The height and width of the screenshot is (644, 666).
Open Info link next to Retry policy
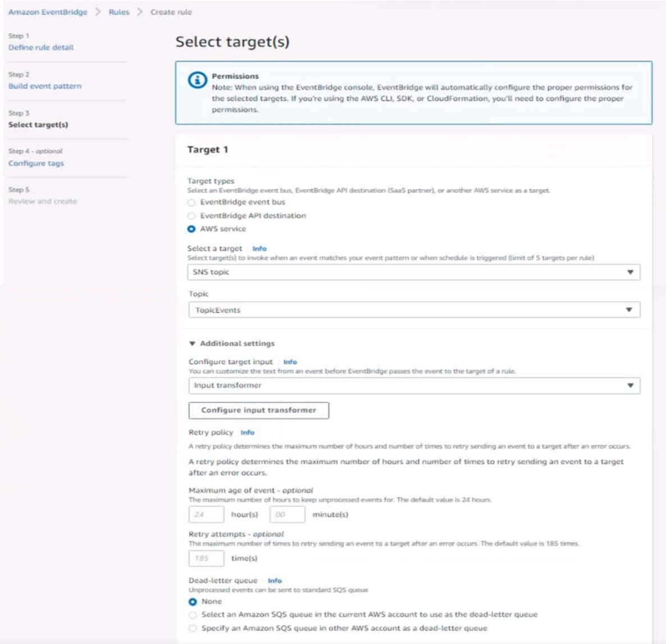click(x=247, y=433)
